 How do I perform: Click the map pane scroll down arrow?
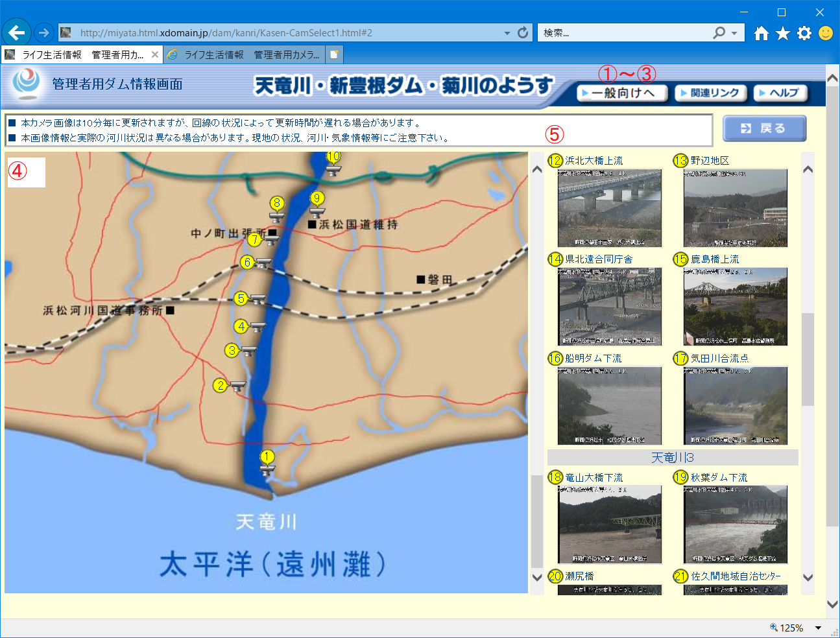(x=537, y=577)
